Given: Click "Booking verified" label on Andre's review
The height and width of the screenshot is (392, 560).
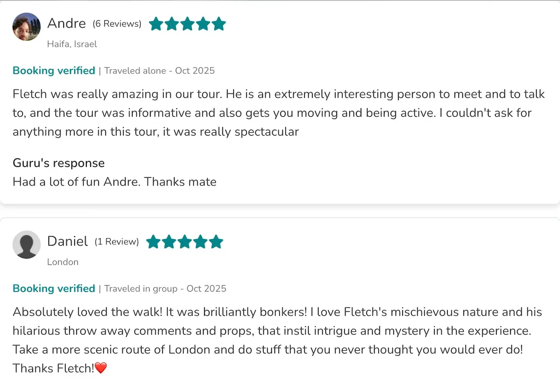Looking at the screenshot, I should pyautogui.click(x=54, y=71).
